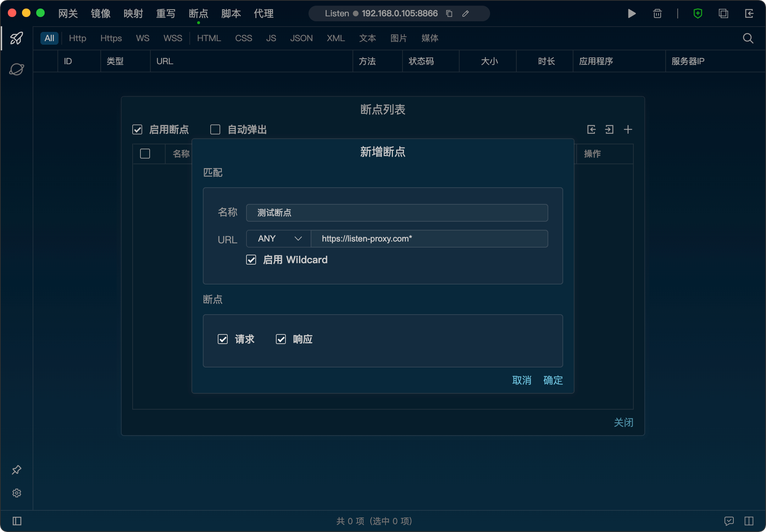Click the green shield certificate icon
Viewport: 766px width, 532px height.
[x=698, y=13]
